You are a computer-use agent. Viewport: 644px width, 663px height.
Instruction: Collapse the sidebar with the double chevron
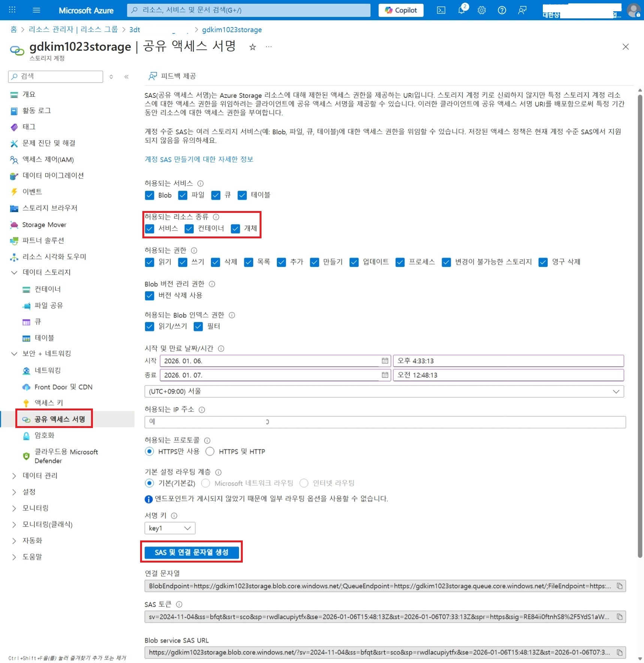click(127, 76)
